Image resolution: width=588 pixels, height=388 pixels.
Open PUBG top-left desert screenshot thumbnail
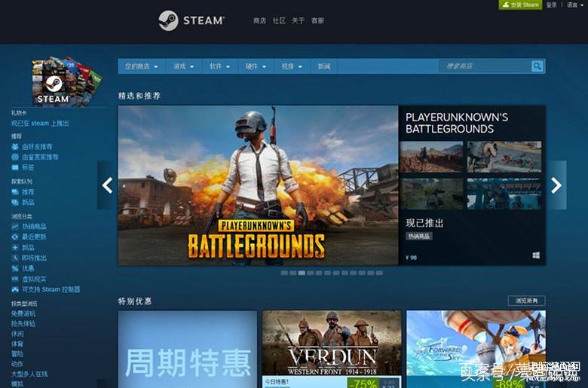[431, 157]
